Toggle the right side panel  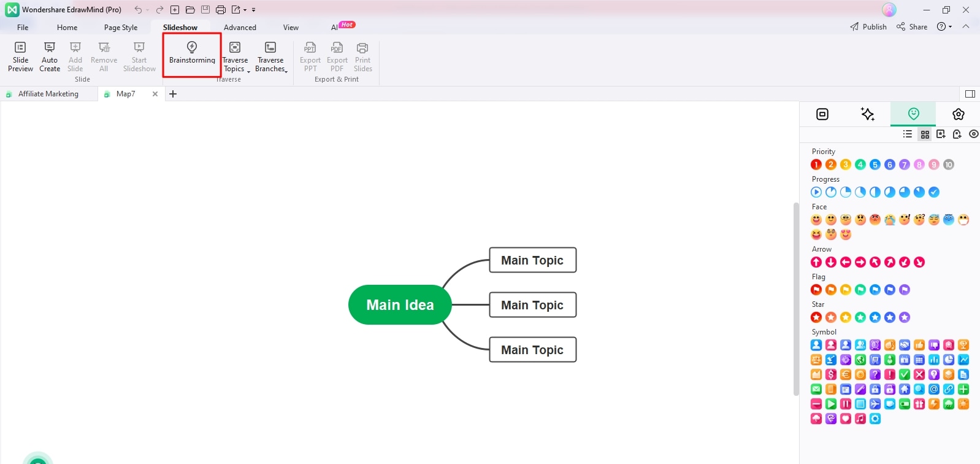(x=970, y=94)
